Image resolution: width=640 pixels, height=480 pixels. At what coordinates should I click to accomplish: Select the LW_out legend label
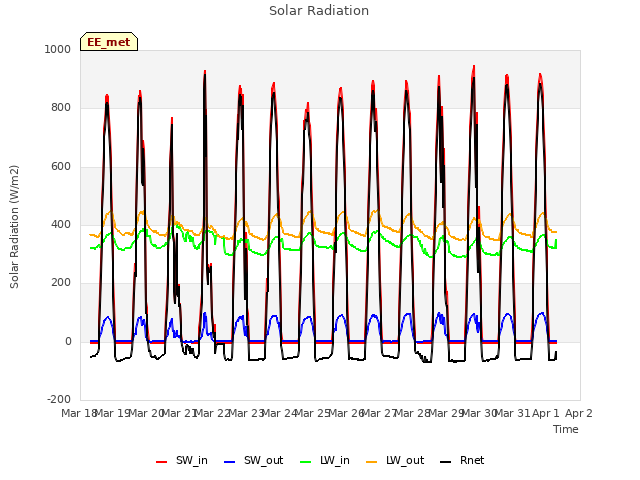[405, 460]
